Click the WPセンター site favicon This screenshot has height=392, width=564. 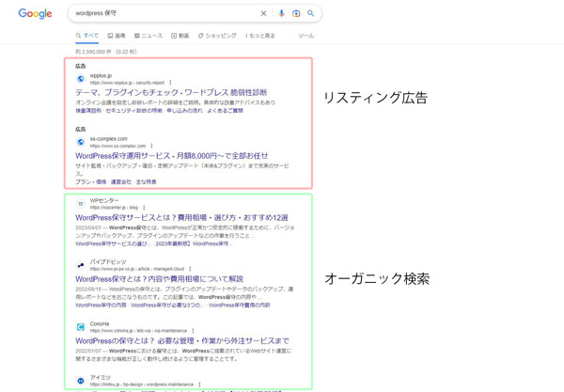(81, 204)
